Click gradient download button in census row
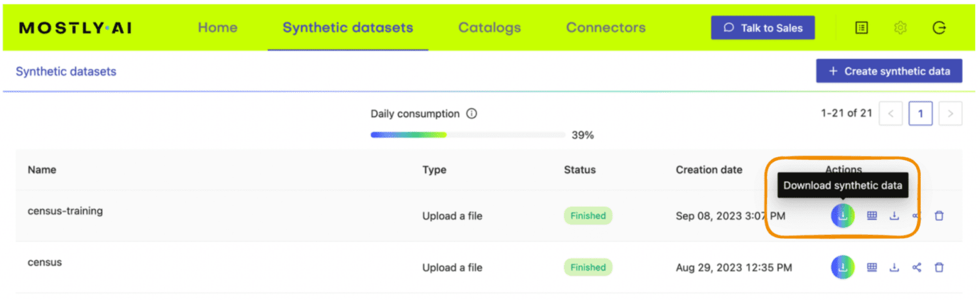The image size is (980, 300). 842,267
